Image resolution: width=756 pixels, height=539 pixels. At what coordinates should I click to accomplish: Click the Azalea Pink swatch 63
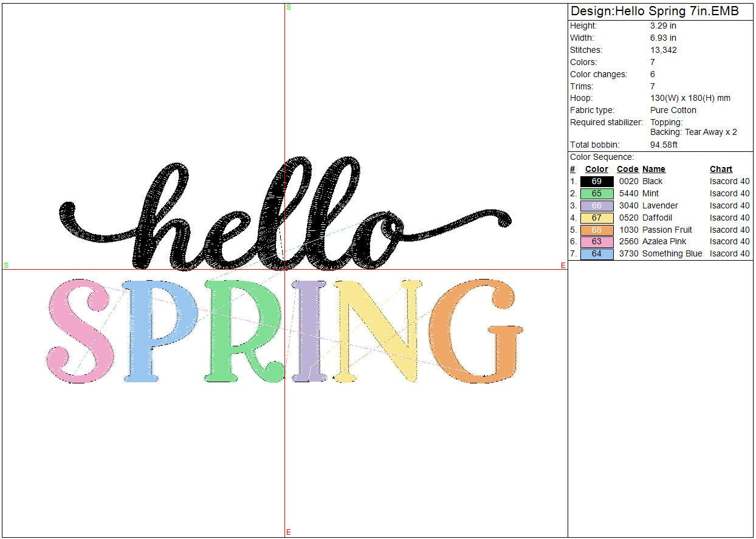(596, 242)
